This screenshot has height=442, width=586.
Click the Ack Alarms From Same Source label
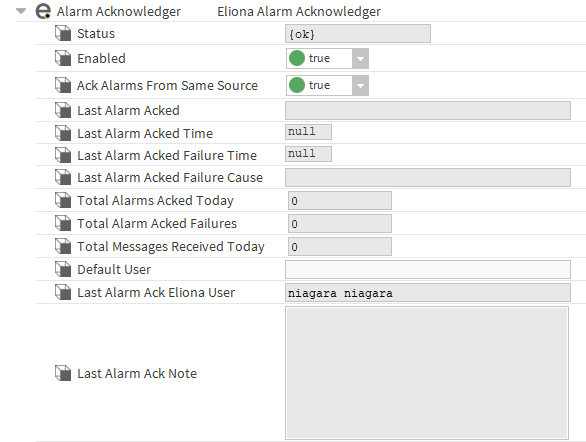pos(167,85)
